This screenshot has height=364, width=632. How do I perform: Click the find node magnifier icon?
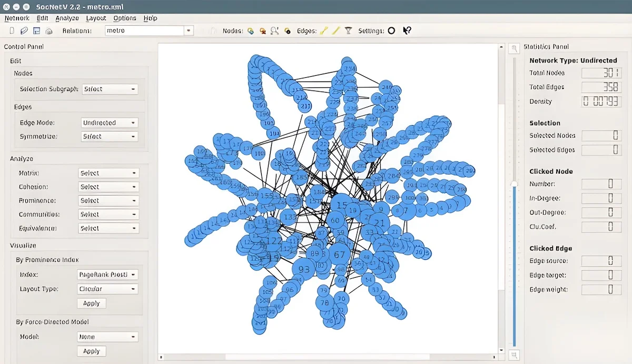[274, 31]
